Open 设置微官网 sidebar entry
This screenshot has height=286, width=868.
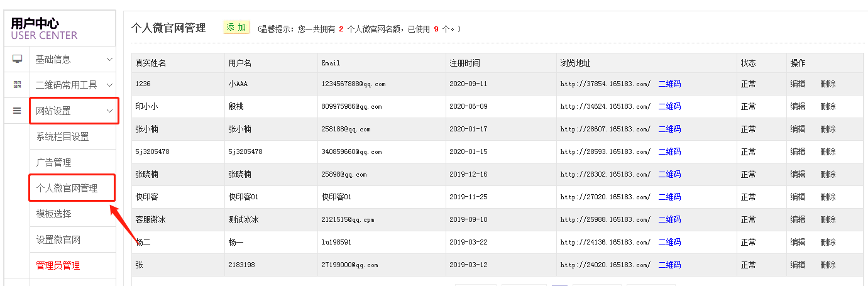[x=58, y=239]
